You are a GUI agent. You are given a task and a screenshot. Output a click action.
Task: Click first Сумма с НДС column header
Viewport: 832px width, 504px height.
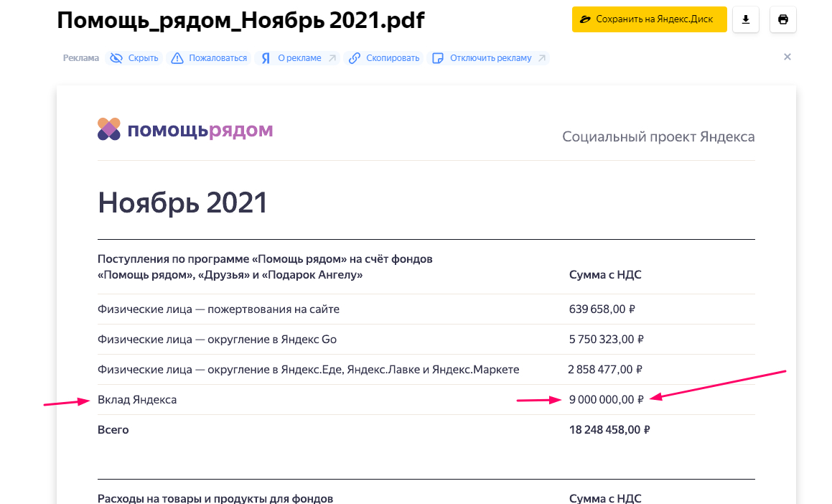tap(605, 275)
